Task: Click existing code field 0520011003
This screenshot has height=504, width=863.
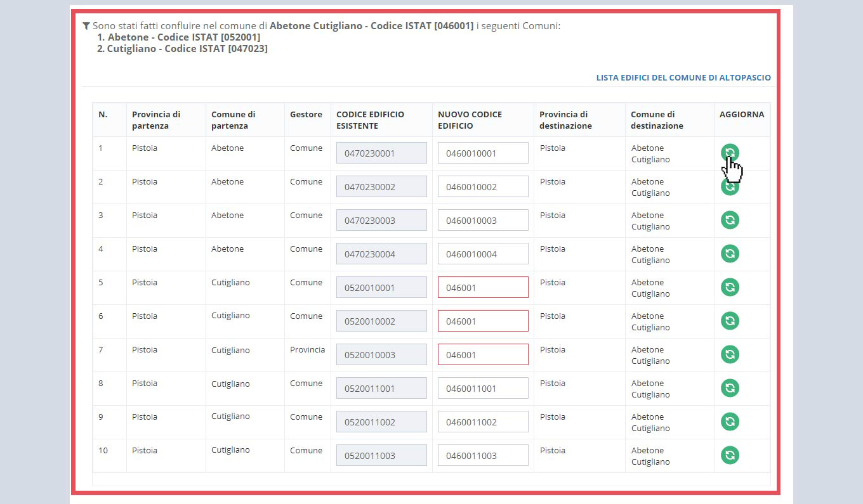Action: point(381,455)
